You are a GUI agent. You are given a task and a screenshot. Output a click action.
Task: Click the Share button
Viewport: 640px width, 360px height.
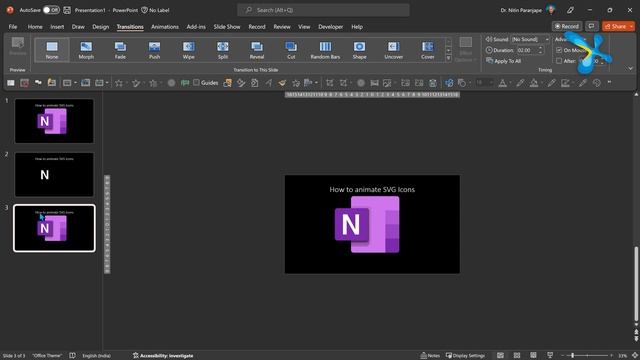tap(615, 26)
